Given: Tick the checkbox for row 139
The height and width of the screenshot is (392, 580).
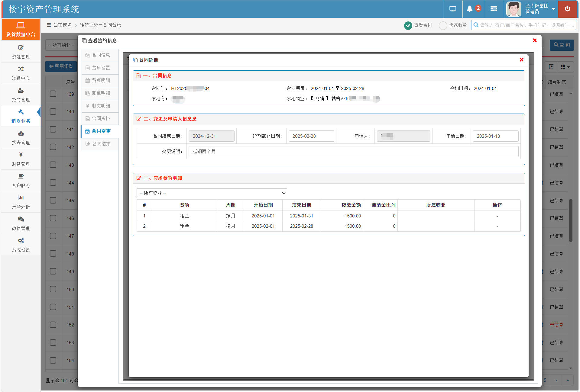Looking at the screenshot, I should [x=53, y=94].
